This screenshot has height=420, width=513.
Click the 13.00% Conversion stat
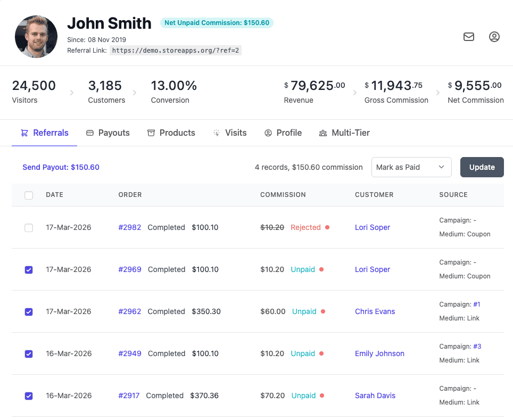pyautogui.click(x=173, y=92)
